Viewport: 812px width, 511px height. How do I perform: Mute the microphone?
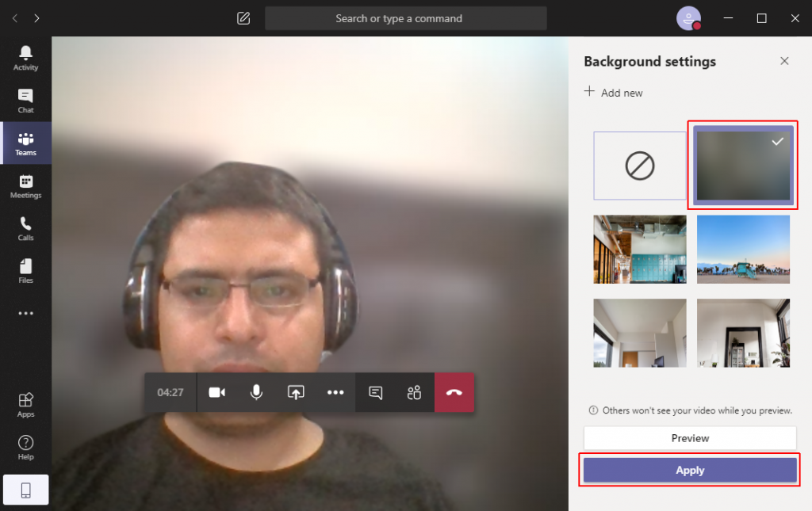(x=256, y=392)
